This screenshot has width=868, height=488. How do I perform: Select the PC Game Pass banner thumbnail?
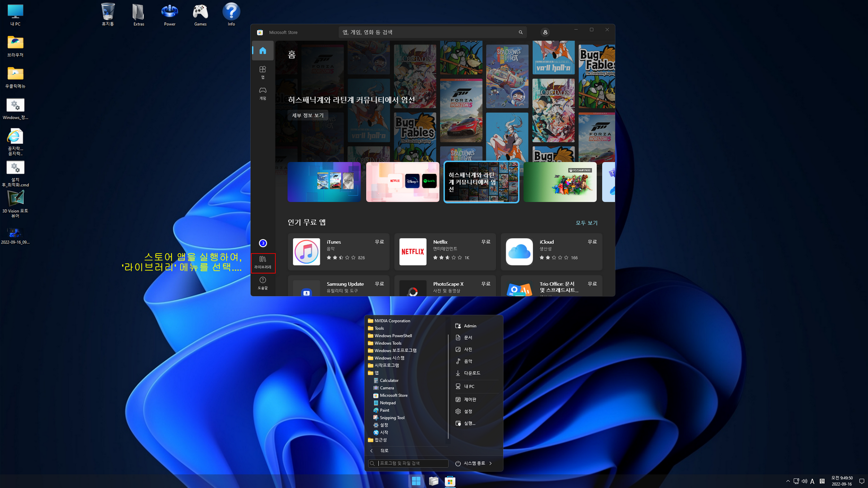click(560, 182)
